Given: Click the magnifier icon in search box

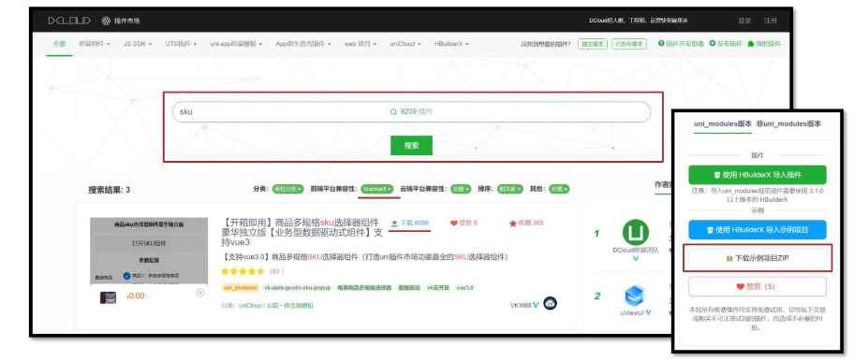Looking at the screenshot, I should tap(393, 111).
